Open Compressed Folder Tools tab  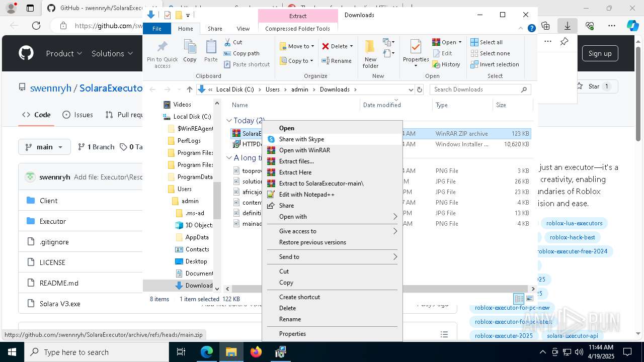click(297, 29)
